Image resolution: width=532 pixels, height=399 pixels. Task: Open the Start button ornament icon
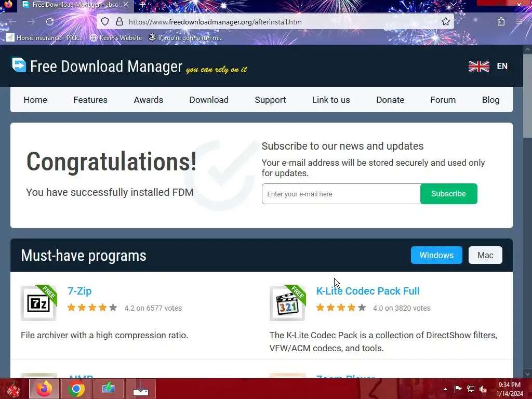coord(12,389)
